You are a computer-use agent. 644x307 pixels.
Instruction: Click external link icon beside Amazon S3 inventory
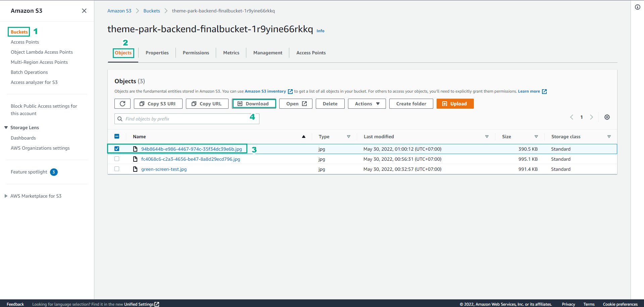point(290,92)
